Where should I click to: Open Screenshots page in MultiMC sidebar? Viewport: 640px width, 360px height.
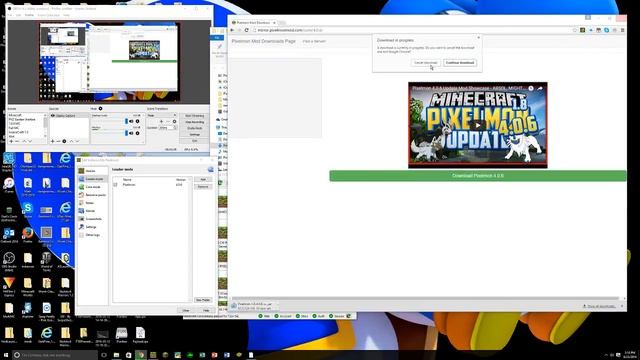(93, 219)
